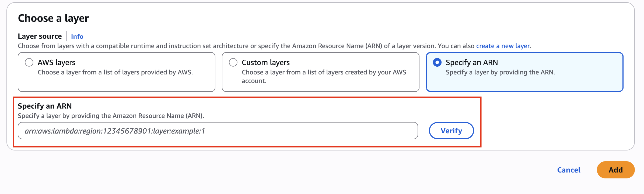Click the 'AWS layers' card title

pos(57,62)
